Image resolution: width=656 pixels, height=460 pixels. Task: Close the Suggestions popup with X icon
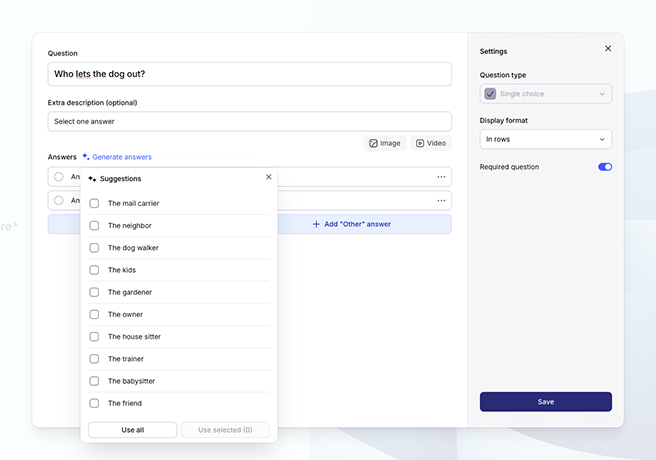pos(268,177)
